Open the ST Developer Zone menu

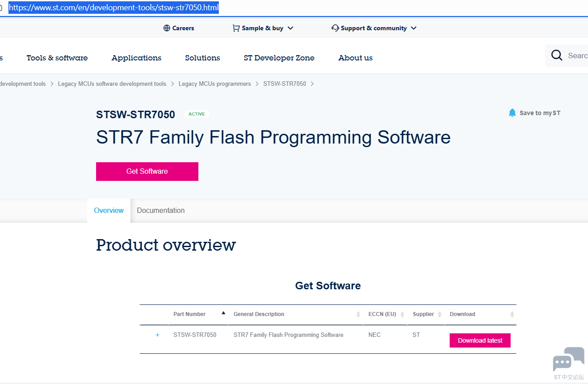tap(279, 58)
